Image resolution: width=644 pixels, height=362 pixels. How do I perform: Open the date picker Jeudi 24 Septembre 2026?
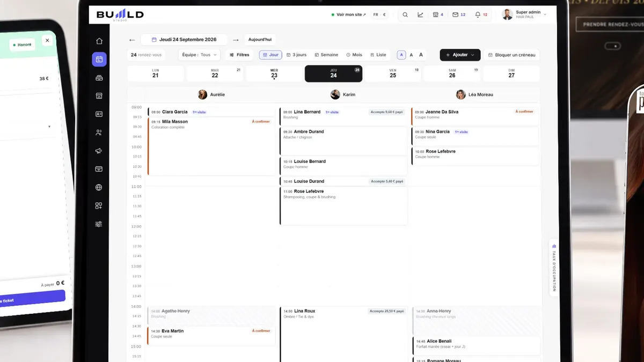point(184,40)
